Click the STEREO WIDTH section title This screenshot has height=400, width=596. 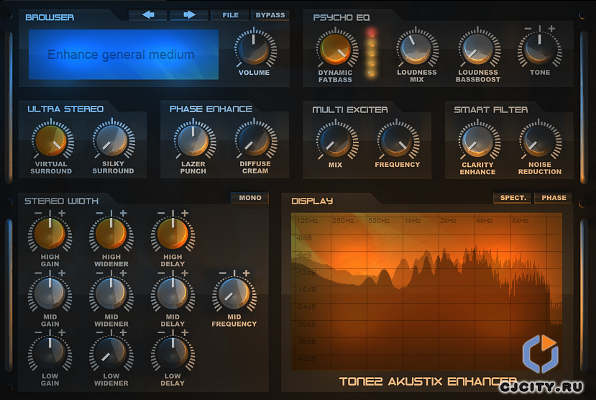[61, 201]
